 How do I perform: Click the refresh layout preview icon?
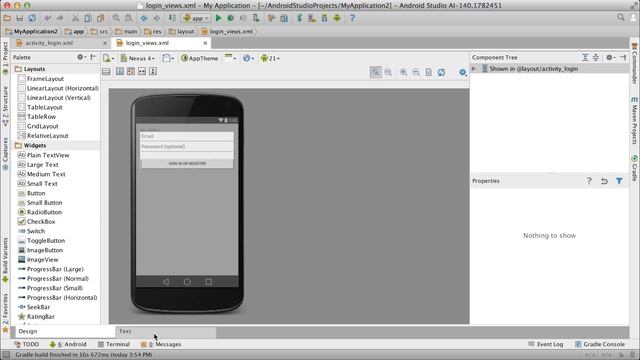click(441, 72)
